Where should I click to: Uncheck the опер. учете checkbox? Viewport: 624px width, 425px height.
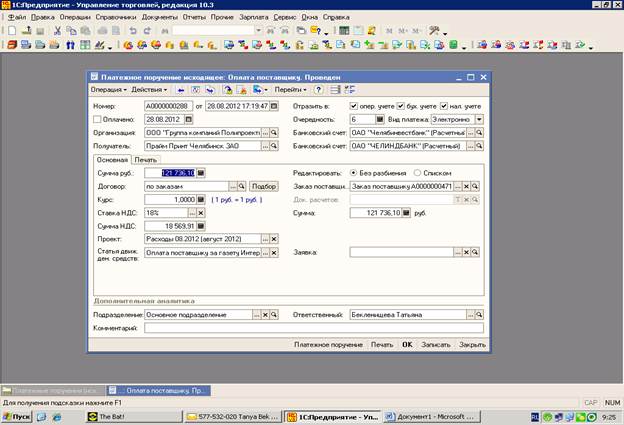354,105
